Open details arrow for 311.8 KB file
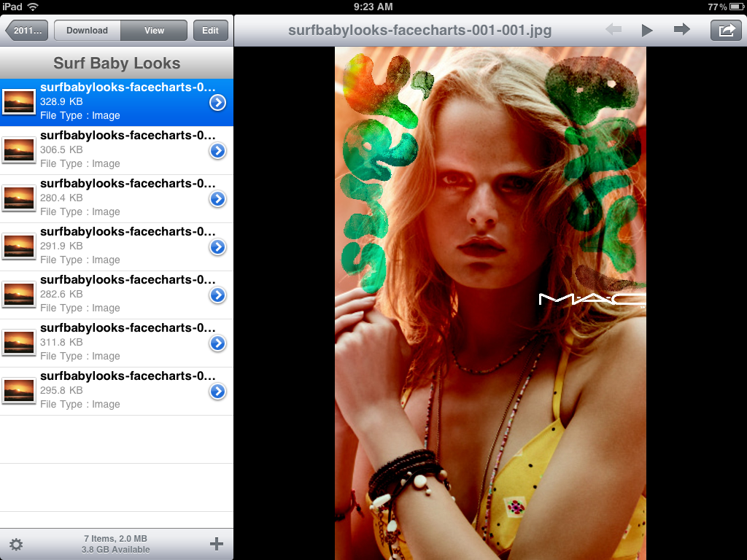747x560 pixels. (x=217, y=343)
